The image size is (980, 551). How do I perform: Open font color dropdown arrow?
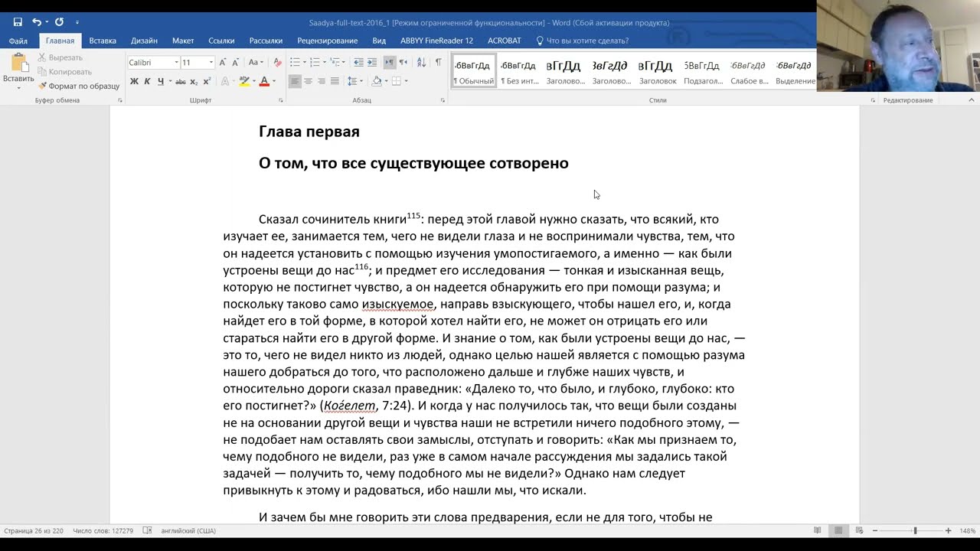coord(273,81)
